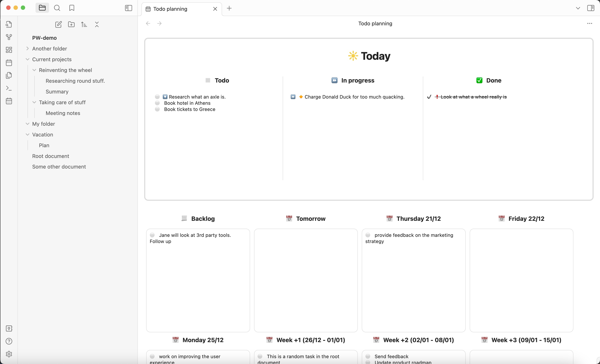Check off 'Book tickets to Greece' task
The width and height of the screenshot is (600, 364).
(157, 109)
